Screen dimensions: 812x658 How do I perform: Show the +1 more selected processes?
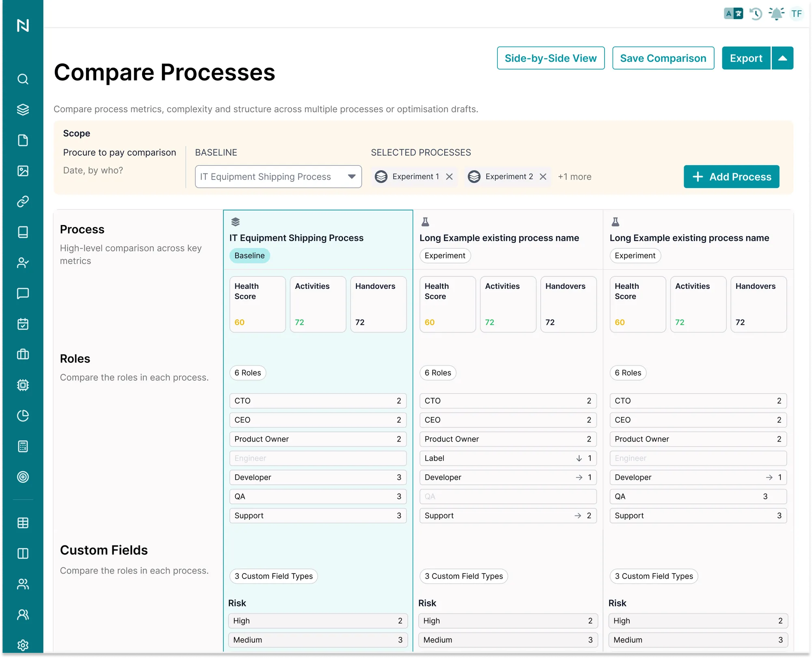tap(574, 177)
